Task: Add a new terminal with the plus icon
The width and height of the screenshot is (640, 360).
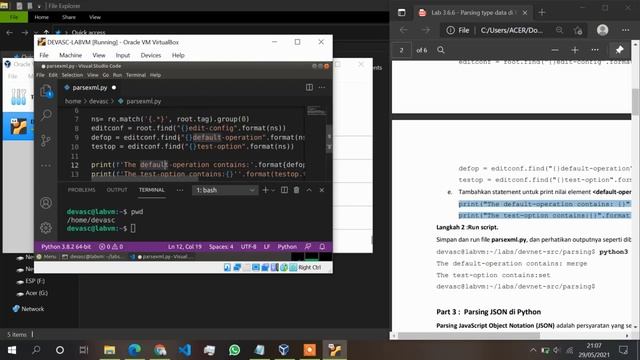Action: point(265,190)
